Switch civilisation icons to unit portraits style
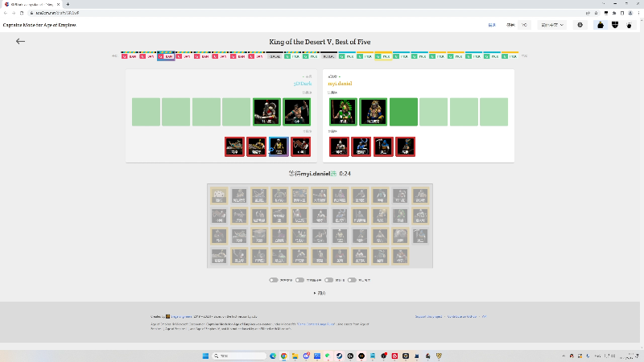This screenshot has height=362, width=644. 601,25
